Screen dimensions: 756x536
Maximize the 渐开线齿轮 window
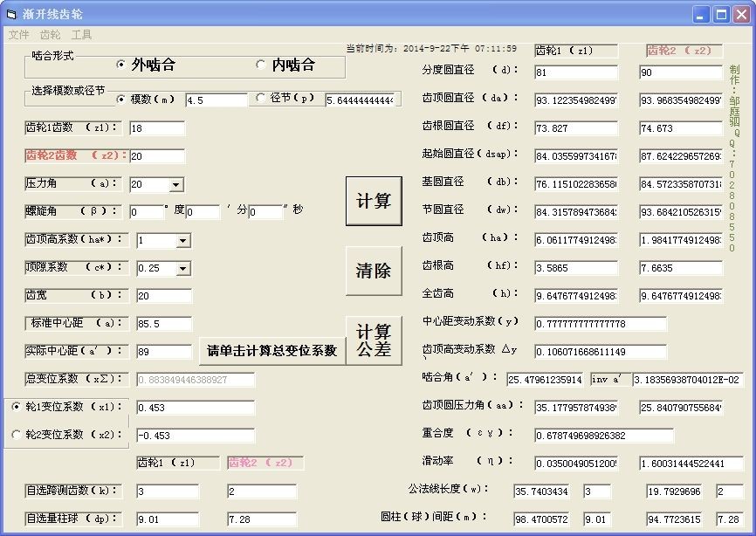pos(722,15)
